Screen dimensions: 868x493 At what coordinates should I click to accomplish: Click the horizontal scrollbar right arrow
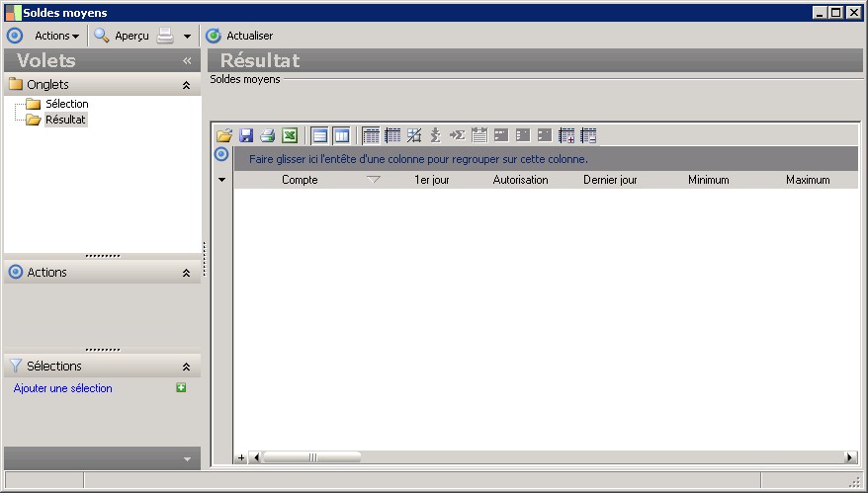coord(850,457)
